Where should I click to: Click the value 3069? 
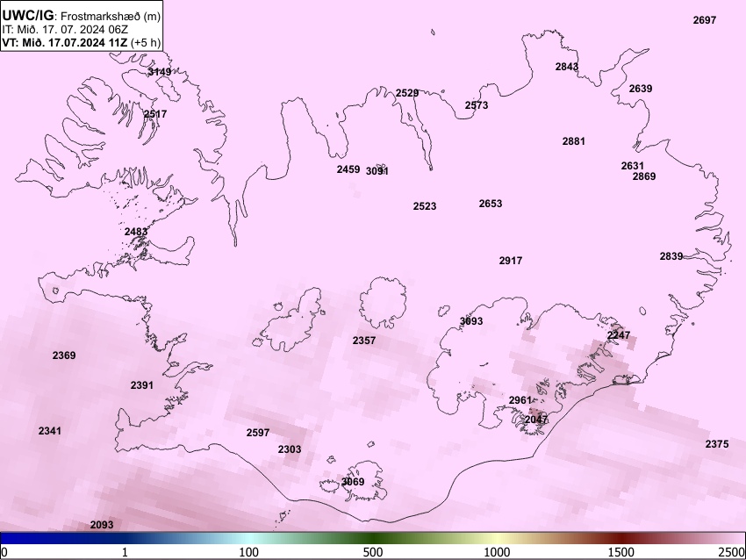[x=353, y=482]
